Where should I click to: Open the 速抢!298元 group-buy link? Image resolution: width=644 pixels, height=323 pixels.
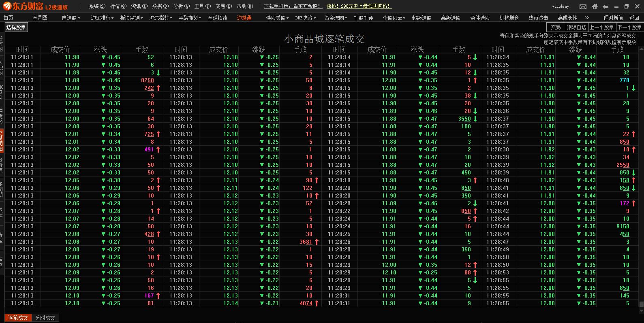359,6
